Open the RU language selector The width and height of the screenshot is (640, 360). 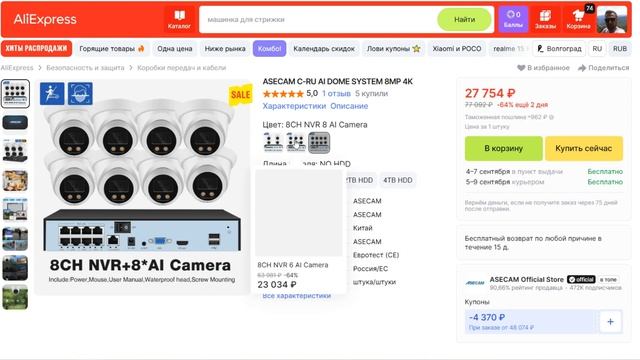click(597, 49)
